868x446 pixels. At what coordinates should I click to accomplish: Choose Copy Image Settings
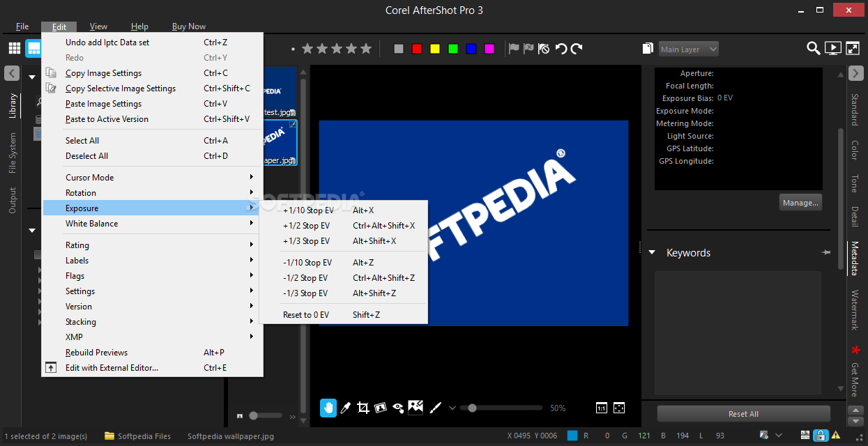(149, 73)
